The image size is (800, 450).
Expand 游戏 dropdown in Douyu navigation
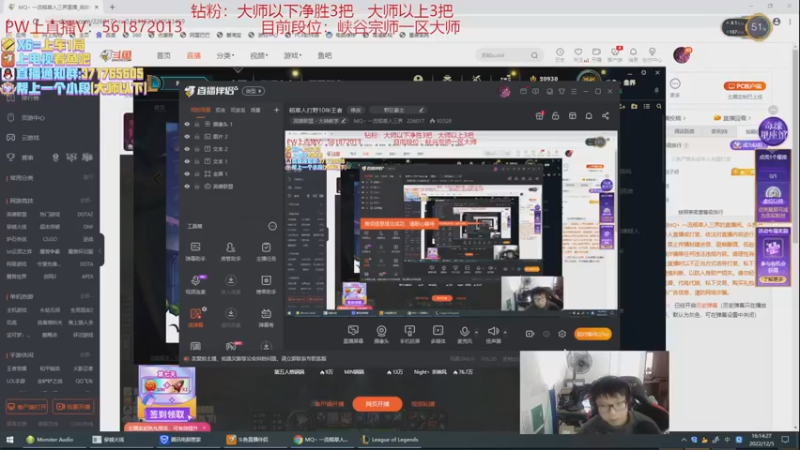[x=292, y=55]
